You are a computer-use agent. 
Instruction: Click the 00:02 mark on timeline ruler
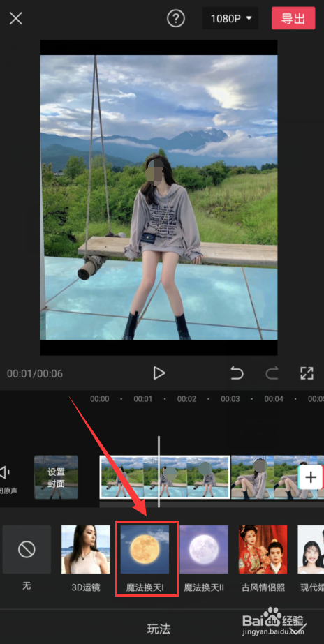tap(186, 399)
